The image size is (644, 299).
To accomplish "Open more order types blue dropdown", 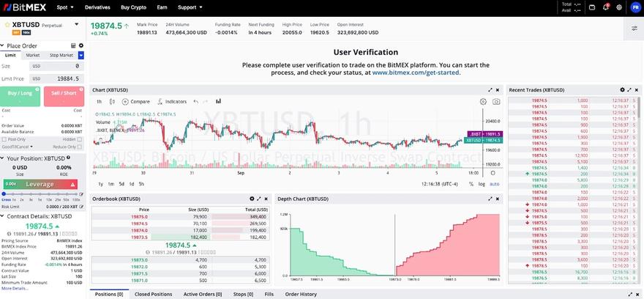I will coord(81,55).
